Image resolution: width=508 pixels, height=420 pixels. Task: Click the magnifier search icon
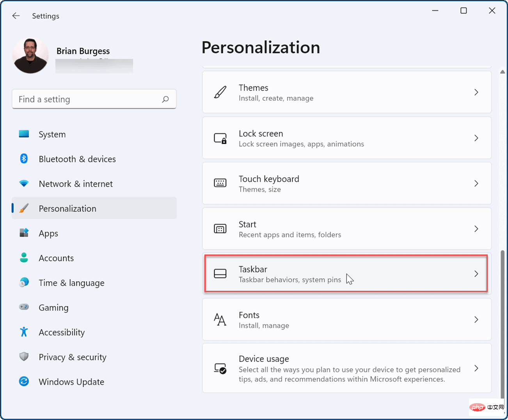click(165, 99)
